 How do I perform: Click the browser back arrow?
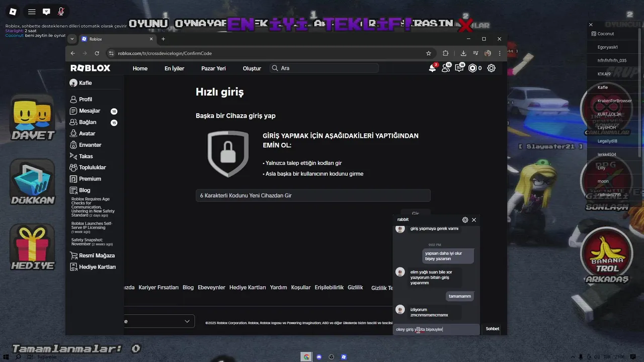(x=73, y=53)
